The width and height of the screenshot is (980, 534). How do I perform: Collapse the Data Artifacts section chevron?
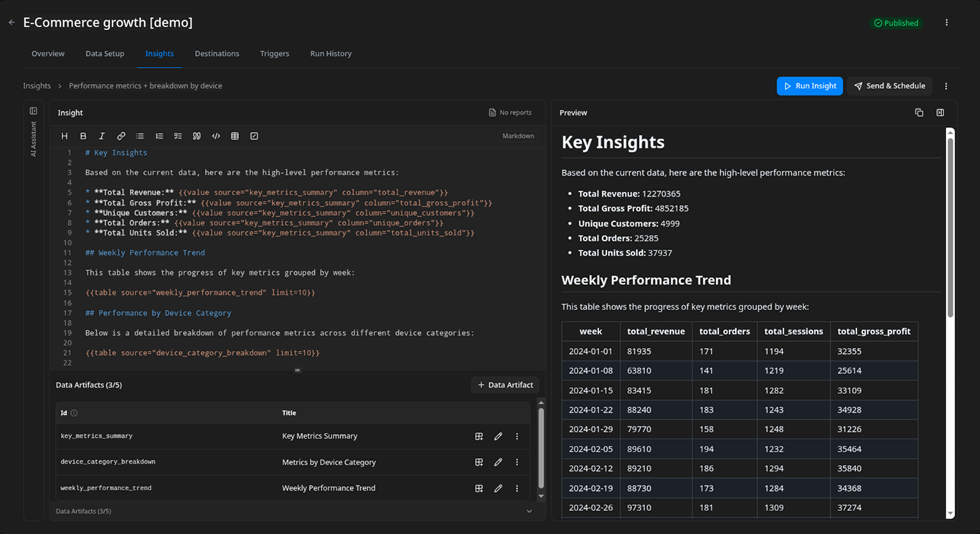[529, 511]
